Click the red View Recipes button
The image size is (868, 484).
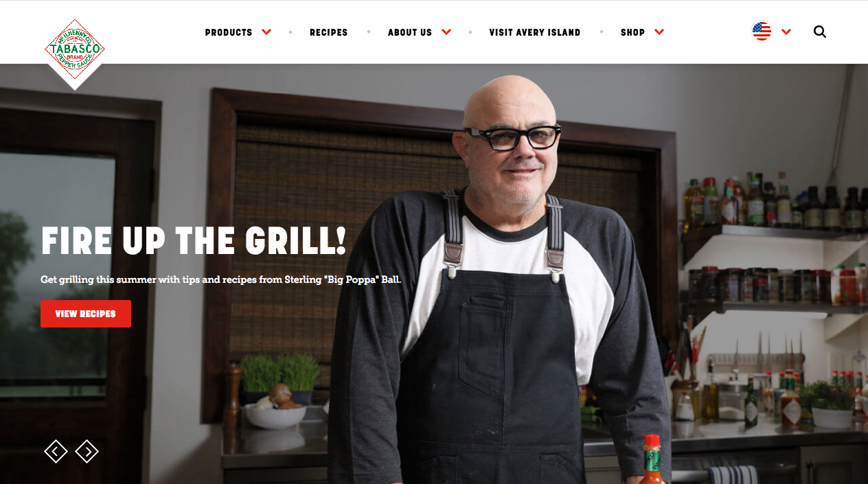(86, 314)
